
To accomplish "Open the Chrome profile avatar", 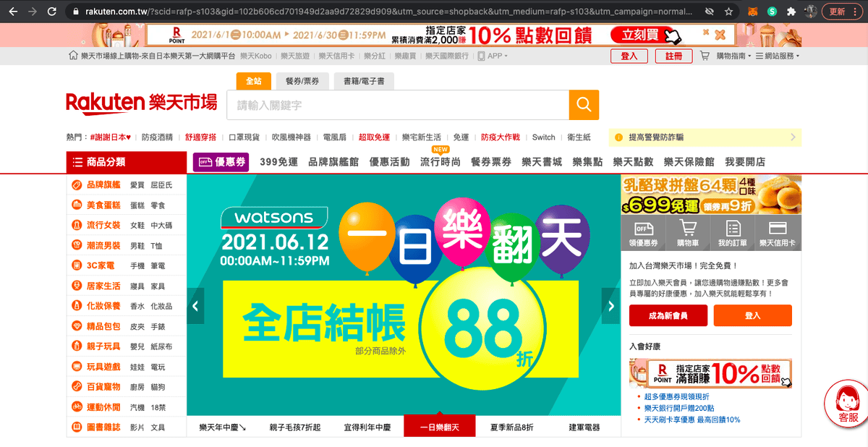I will [x=812, y=12].
